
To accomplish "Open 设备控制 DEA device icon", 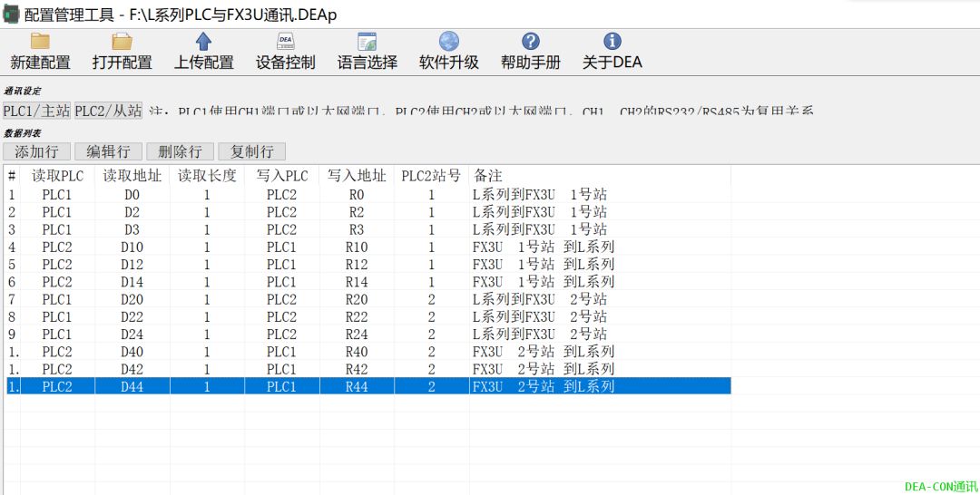I will 285,41.
